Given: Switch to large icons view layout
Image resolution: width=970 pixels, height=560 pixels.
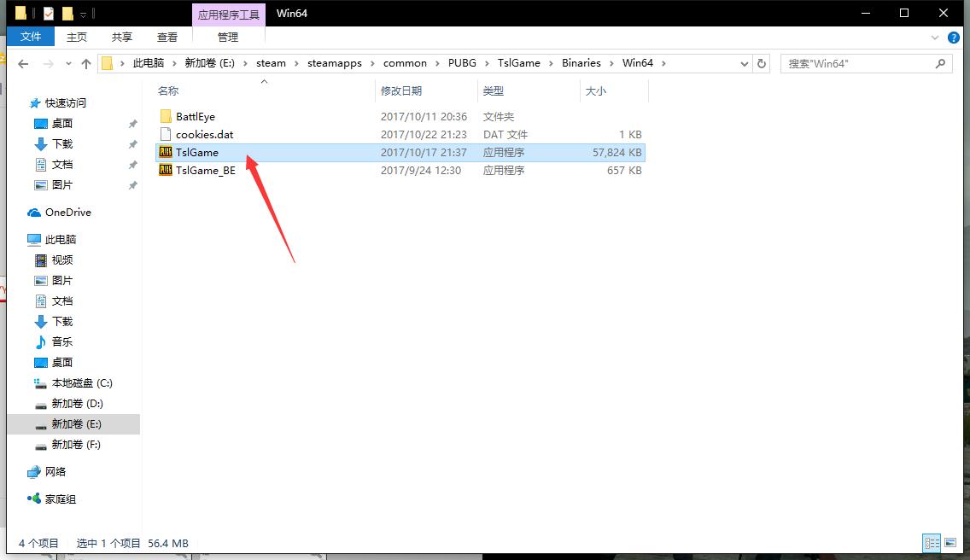Looking at the screenshot, I should tap(950, 543).
